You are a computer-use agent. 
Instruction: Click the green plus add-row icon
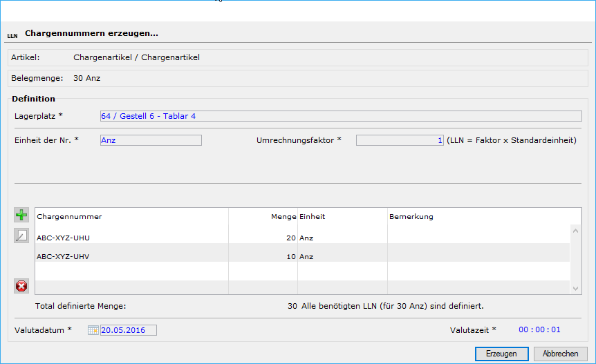coord(21,215)
